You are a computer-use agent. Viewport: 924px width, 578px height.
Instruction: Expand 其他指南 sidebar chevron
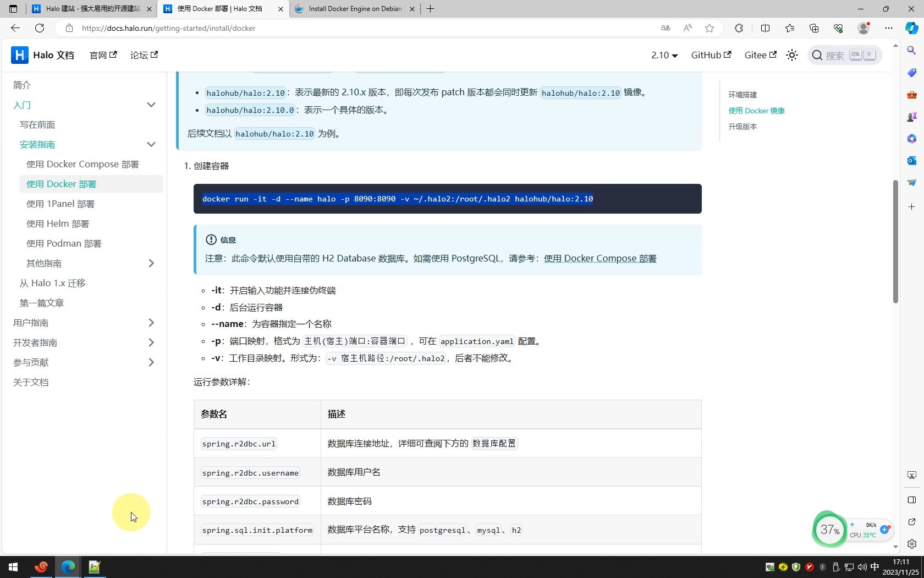(x=151, y=263)
